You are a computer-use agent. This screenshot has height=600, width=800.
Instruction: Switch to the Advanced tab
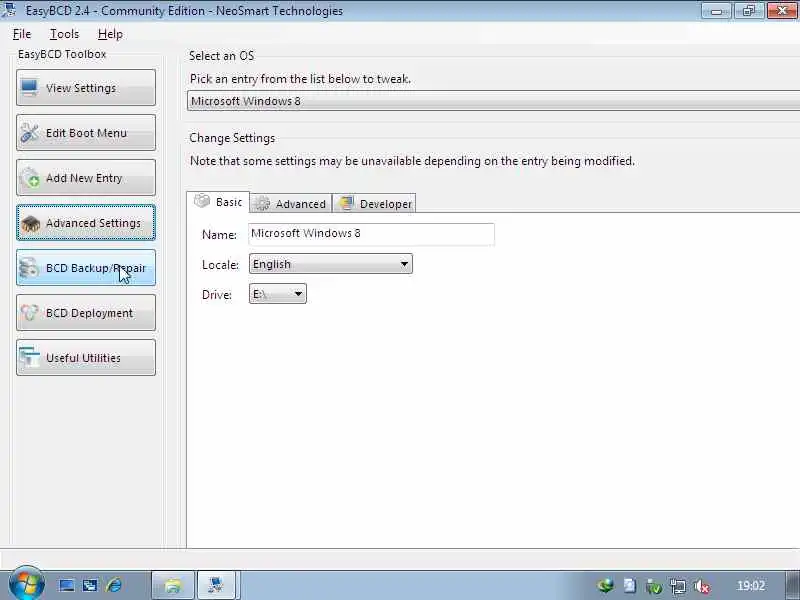pos(291,204)
